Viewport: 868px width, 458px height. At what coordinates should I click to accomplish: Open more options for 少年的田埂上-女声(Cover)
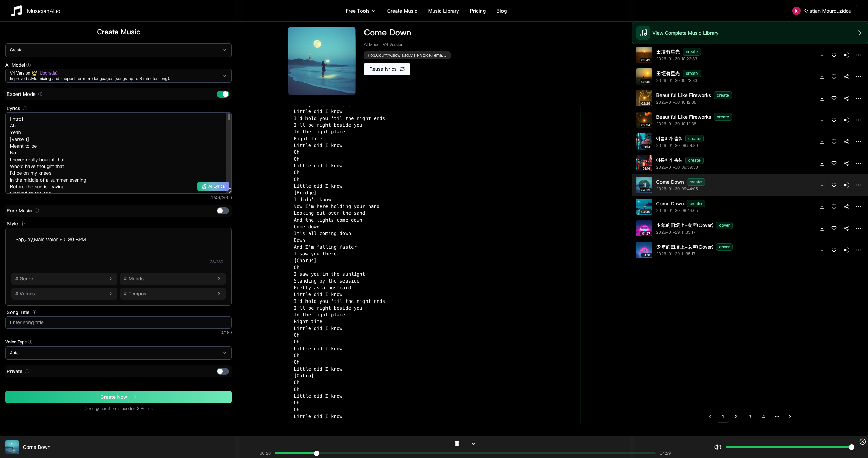tap(859, 228)
